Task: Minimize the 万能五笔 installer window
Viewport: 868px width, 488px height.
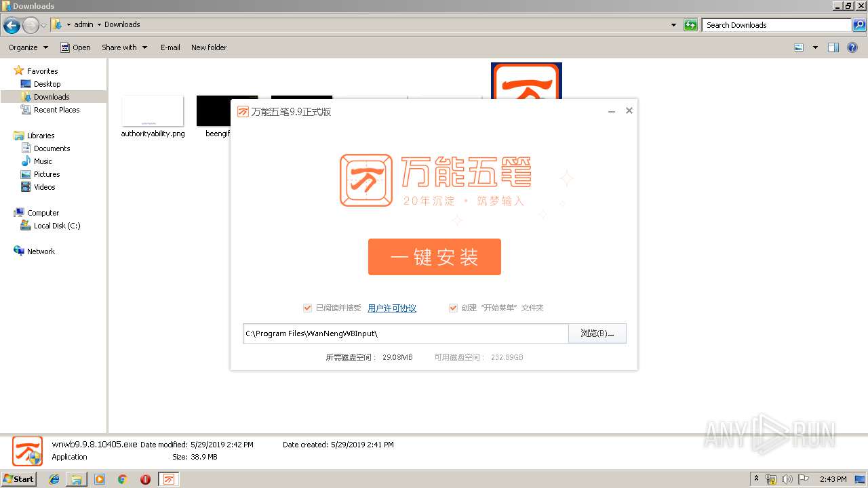Action: click(x=612, y=111)
